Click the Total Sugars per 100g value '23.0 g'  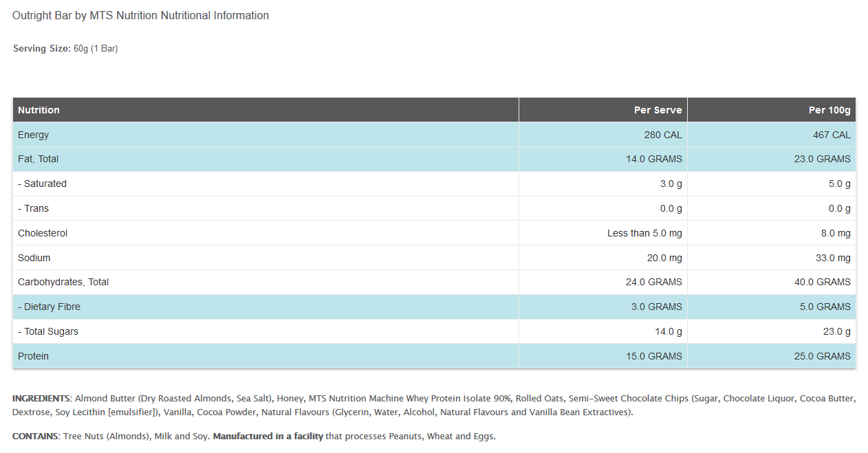pyautogui.click(x=837, y=331)
